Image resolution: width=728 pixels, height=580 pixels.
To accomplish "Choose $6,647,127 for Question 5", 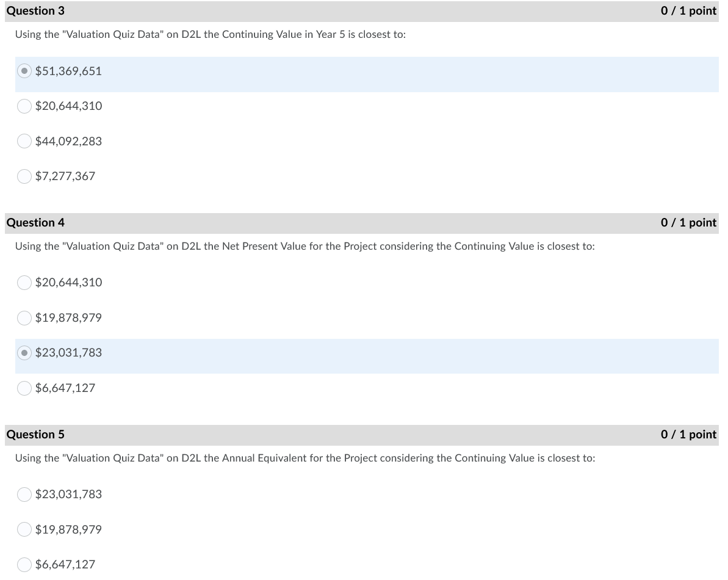I will 24,564.
